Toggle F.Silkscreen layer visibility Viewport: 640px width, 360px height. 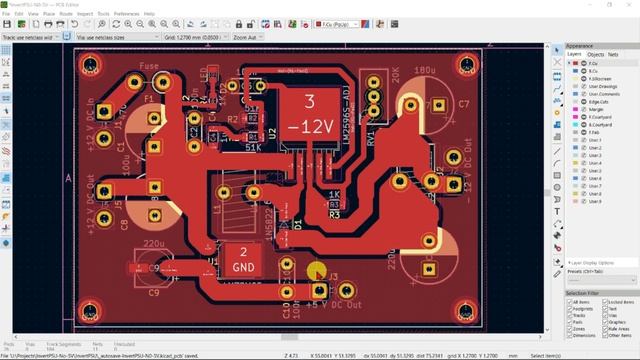(584, 79)
